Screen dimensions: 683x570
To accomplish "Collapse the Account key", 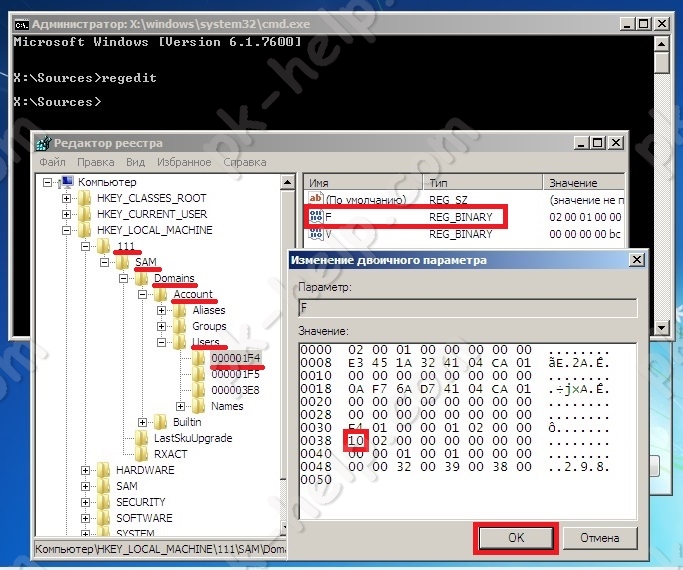I will pyautogui.click(x=142, y=295).
